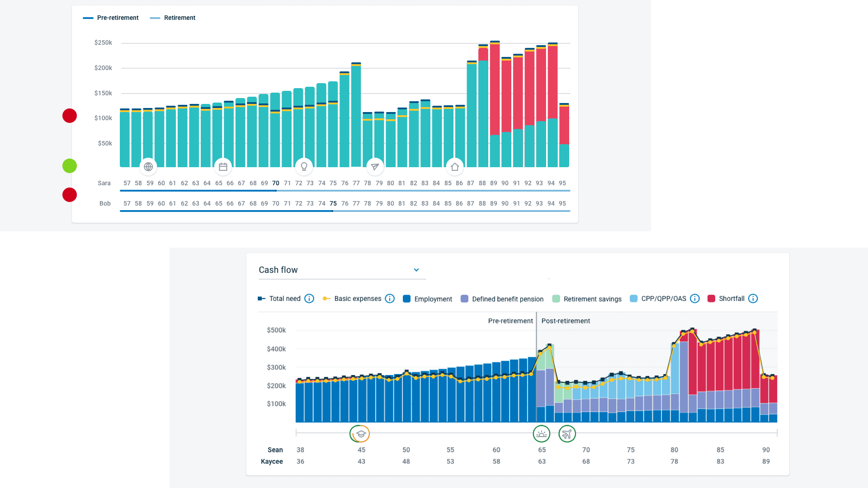
Task: Click the globe milestone icon
Action: click(148, 167)
